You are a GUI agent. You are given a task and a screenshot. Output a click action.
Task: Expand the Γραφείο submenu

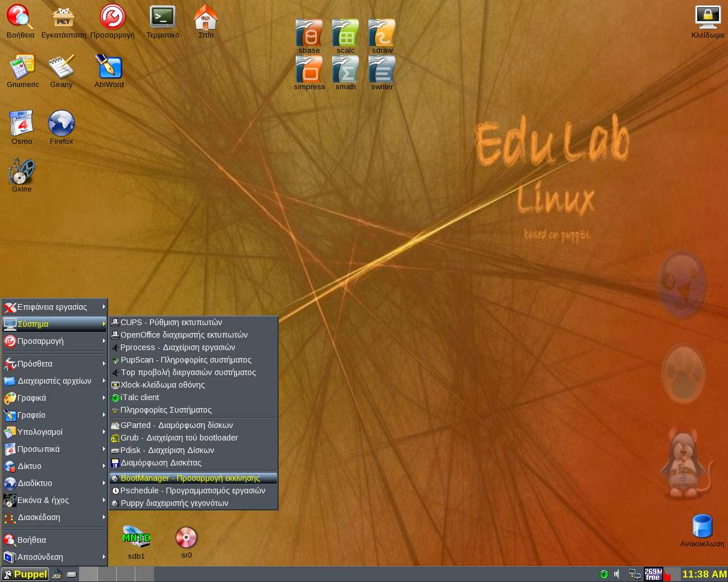[x=55, y=415]
